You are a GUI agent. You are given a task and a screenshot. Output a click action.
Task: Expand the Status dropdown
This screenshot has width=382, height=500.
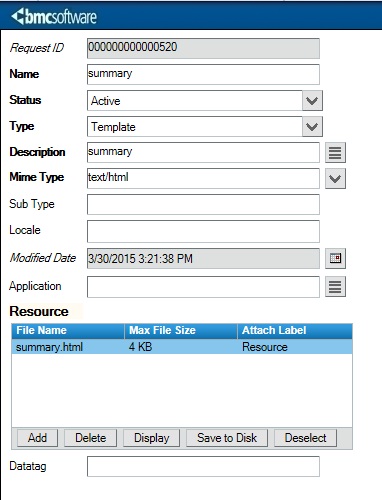point(312,100)
